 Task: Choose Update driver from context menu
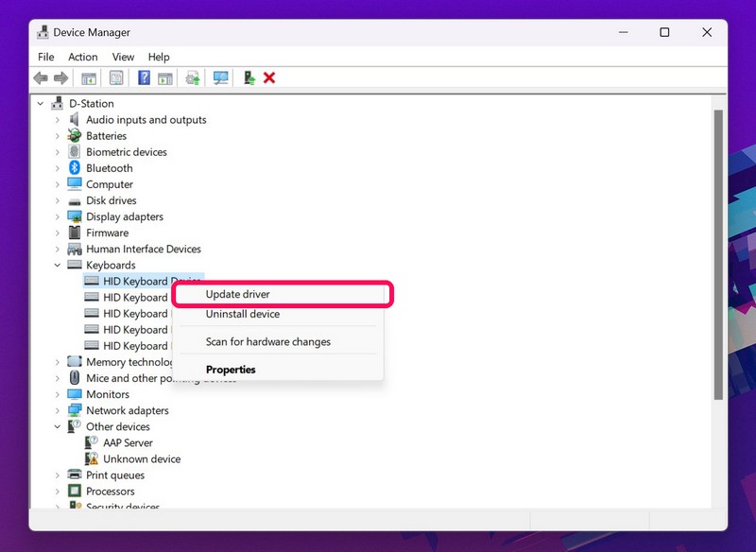pyautogui.click(x=238, y=294)
